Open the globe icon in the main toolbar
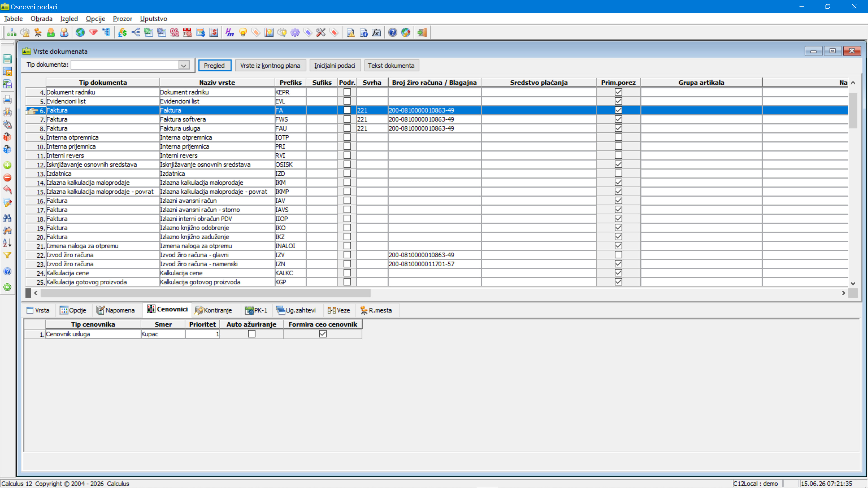 click(80, 32)
